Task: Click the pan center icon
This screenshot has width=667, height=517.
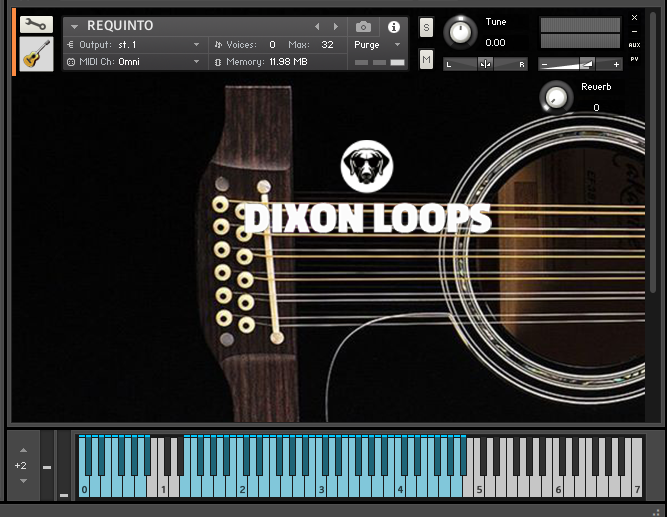Action: tap(485, 64)
